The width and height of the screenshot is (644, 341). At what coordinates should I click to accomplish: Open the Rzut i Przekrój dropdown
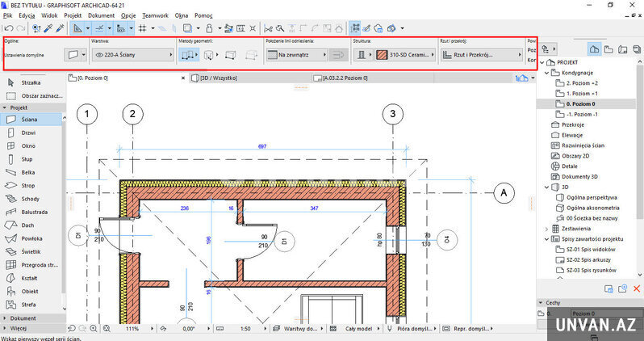tap(481, 55)
